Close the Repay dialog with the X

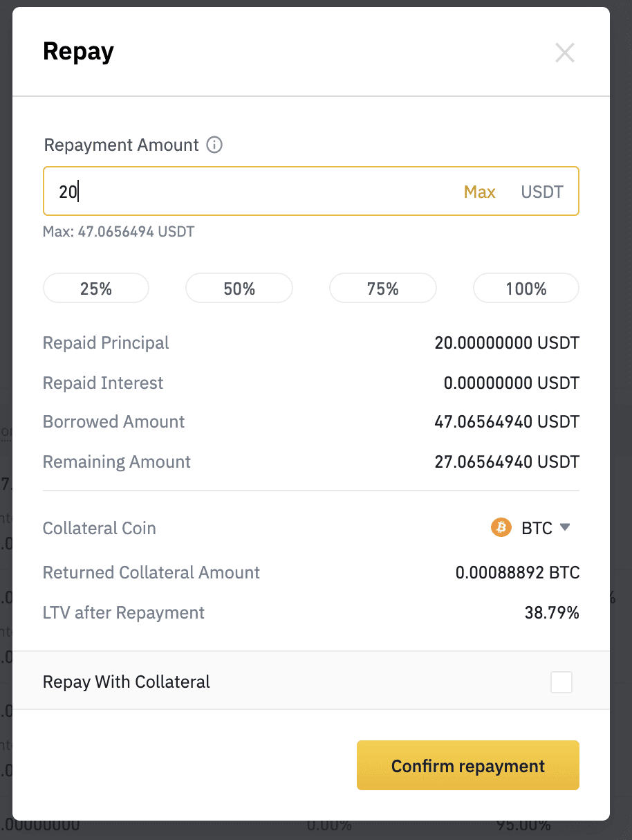tap(565, 53)
